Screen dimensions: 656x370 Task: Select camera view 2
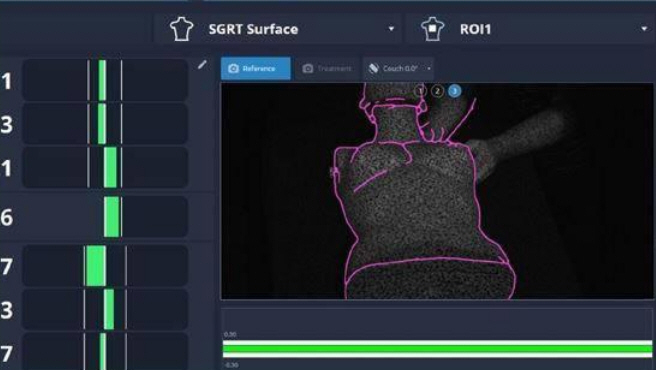tap(437, 91)
